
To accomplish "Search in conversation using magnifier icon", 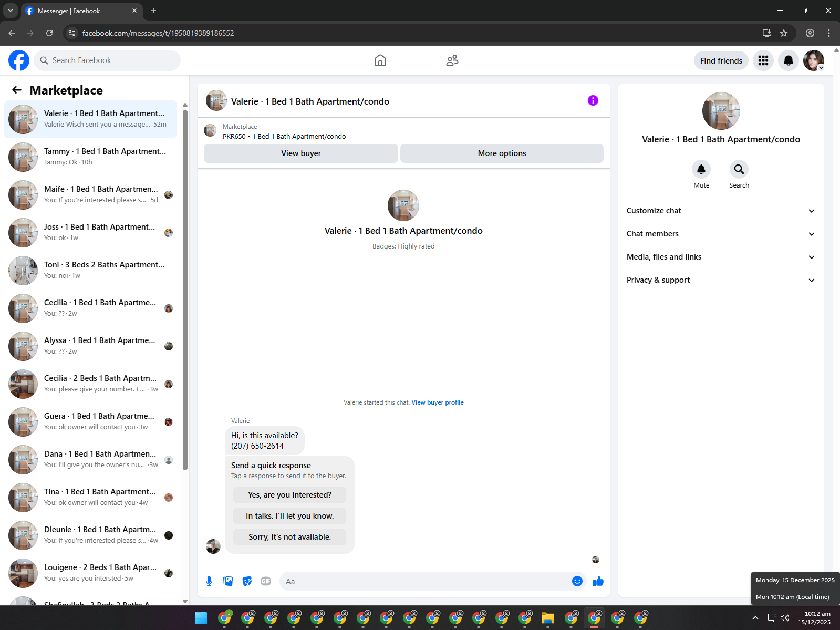I will [x=739, y=169].
